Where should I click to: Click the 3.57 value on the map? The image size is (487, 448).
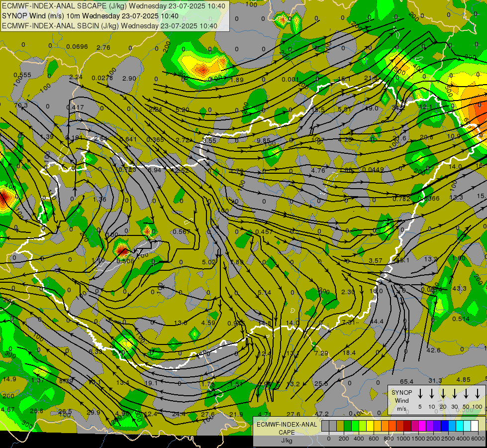tap(376, 260)
